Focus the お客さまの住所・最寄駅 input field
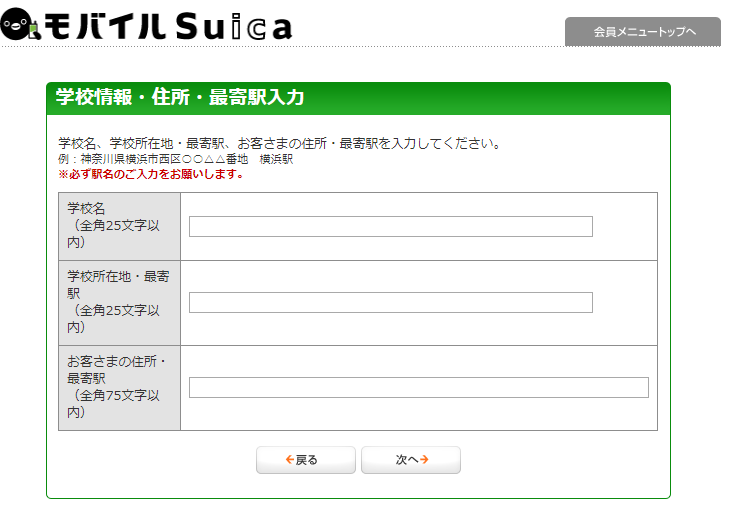 point(418,387)
